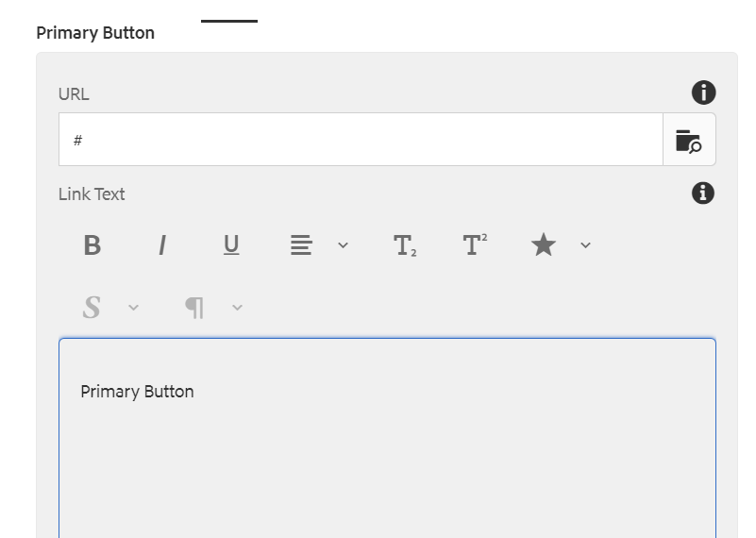Select the paragraph format pilcrow icon

(194, 307)
